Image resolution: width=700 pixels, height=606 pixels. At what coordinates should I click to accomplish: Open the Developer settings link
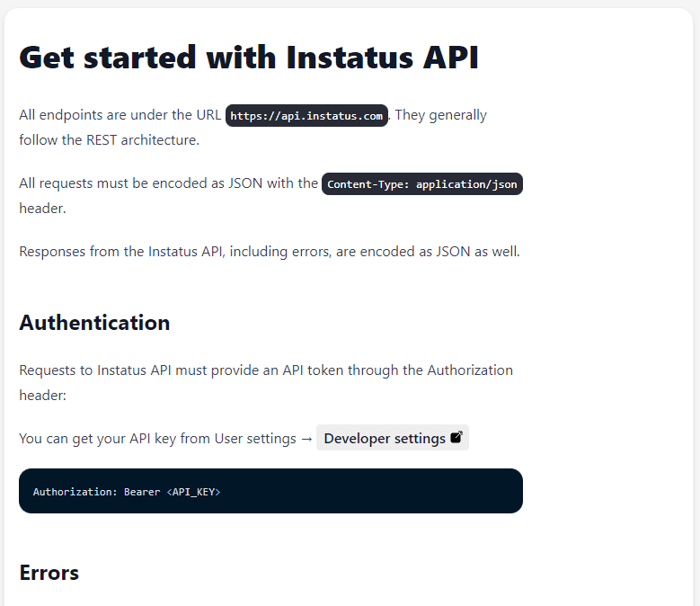(393, 438)
